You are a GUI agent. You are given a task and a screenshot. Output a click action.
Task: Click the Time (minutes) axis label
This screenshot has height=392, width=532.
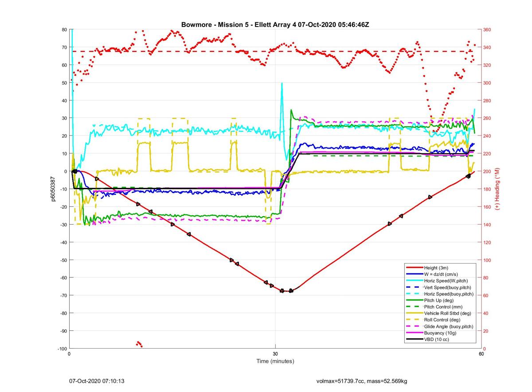tap(275, 361)
